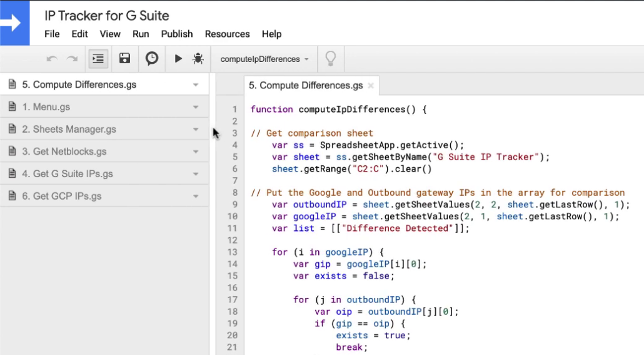Toggle the indent formatting button

98,59
